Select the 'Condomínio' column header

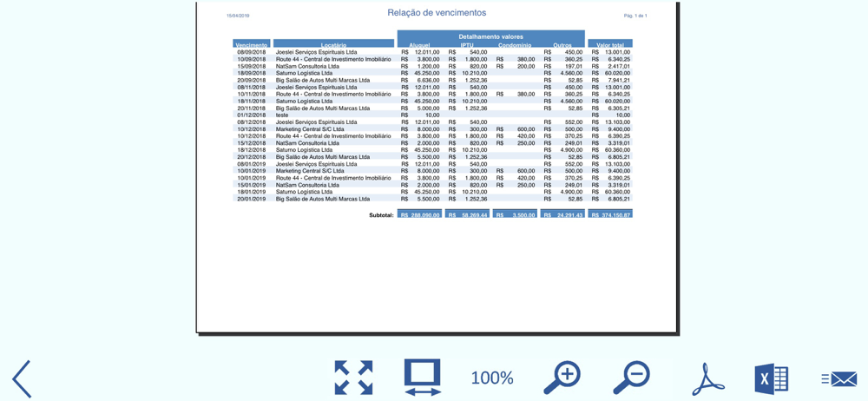515,45
